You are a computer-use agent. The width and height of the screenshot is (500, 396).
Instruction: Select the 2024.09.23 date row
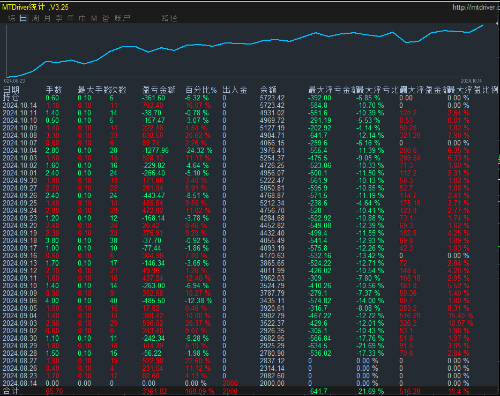[20, 218]
